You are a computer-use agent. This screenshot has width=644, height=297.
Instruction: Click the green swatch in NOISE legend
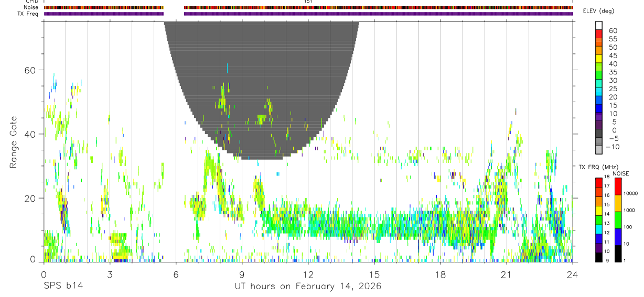(x=618, y=220)
